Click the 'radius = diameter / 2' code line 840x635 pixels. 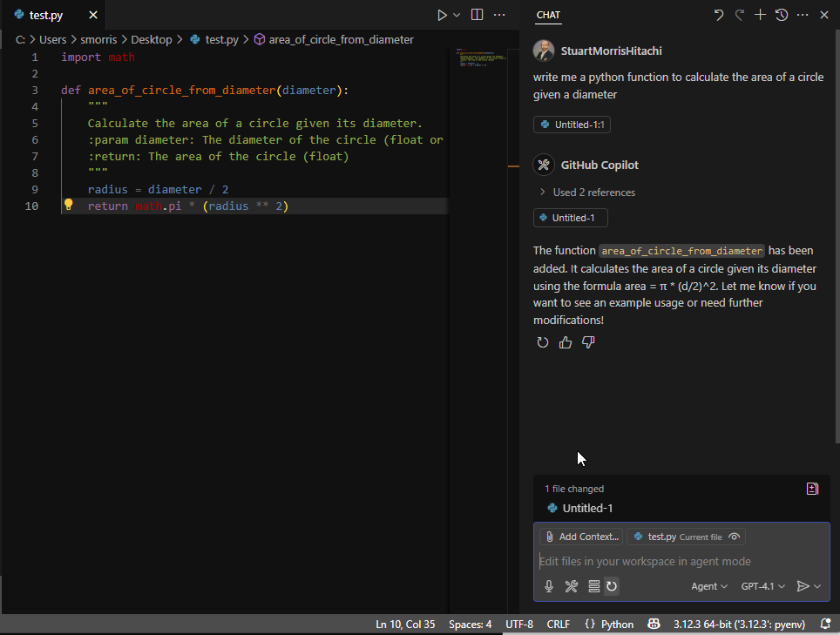pyautogui.click(x=158, y=189)
